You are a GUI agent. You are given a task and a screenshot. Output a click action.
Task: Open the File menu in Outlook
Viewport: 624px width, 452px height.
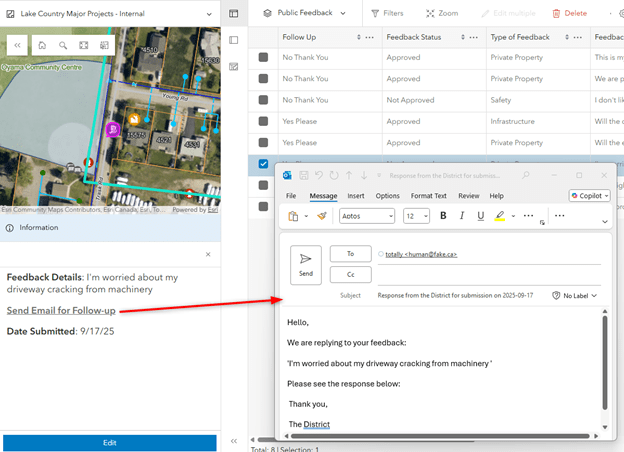tap(291, 196)
